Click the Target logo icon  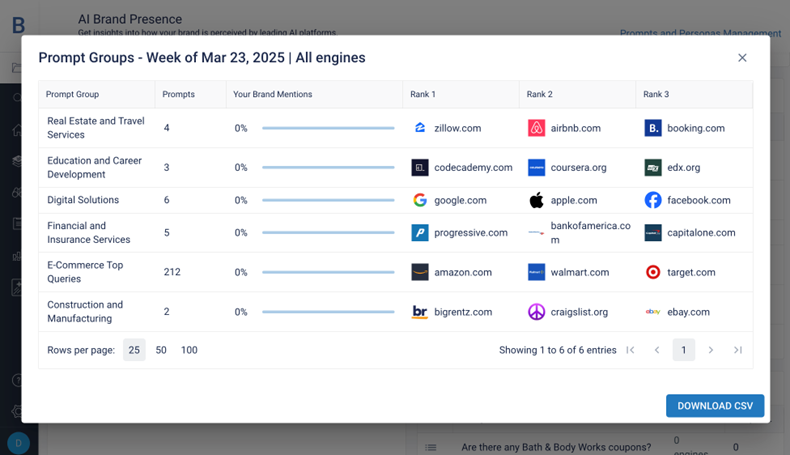653,272
